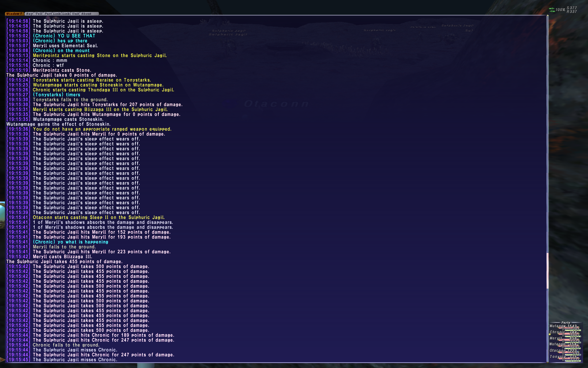Select the Tell chat tab

coord(39,14)
